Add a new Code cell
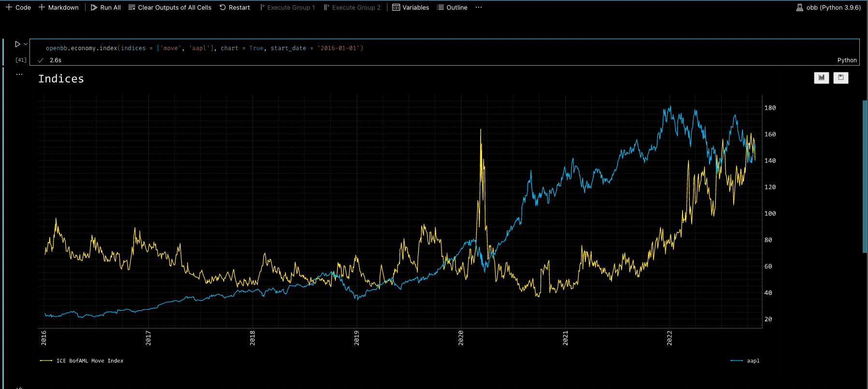The height and width of the screenshot is (389, 868). point(18,7)
